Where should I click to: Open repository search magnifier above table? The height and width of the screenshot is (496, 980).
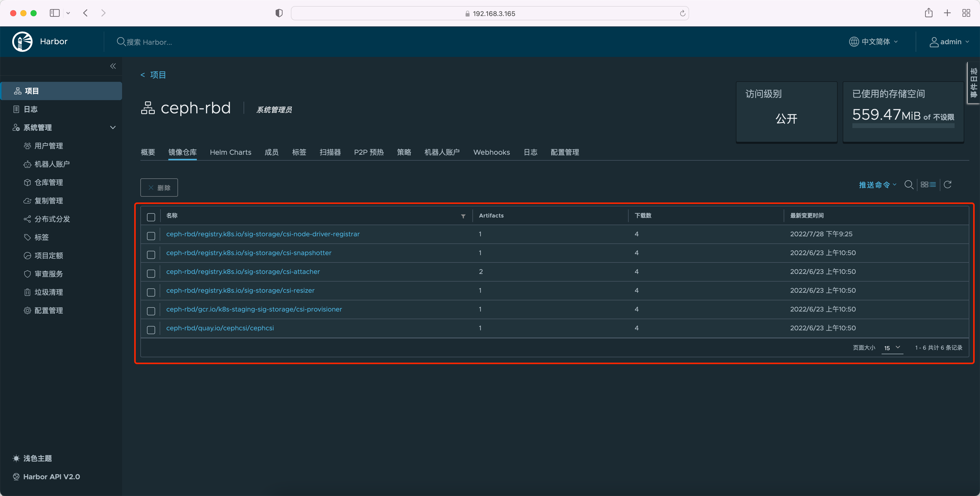pos(909,185)
